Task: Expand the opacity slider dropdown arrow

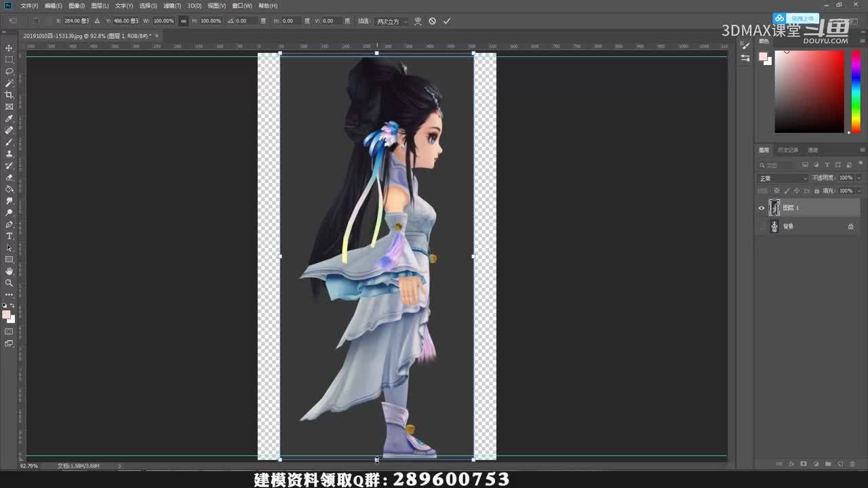Action: coord(859,178)
